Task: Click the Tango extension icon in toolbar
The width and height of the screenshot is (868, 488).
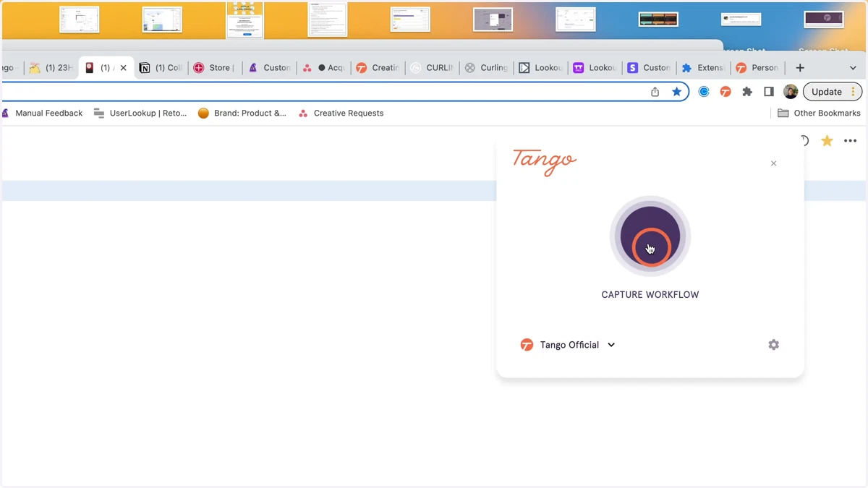Action: click(x=726, y=92)
